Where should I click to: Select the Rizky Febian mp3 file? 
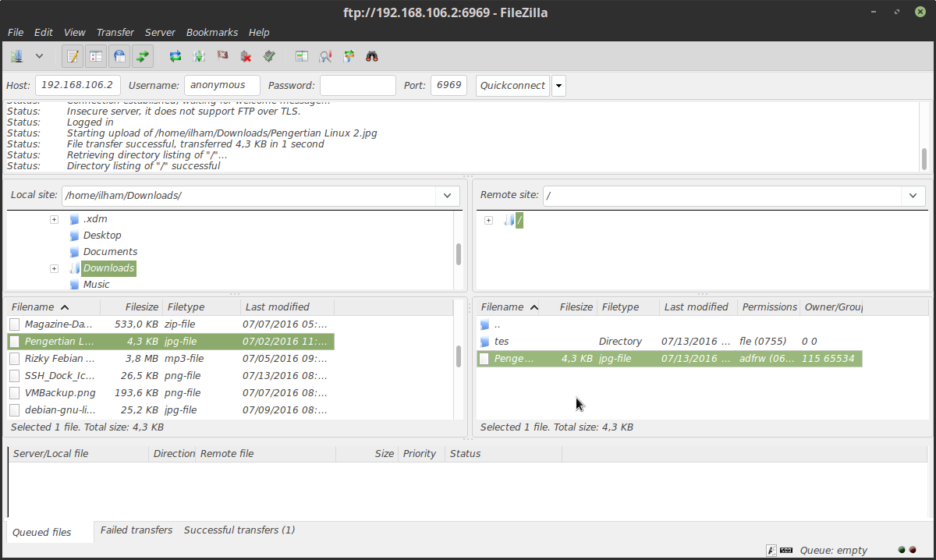point(171,359)
